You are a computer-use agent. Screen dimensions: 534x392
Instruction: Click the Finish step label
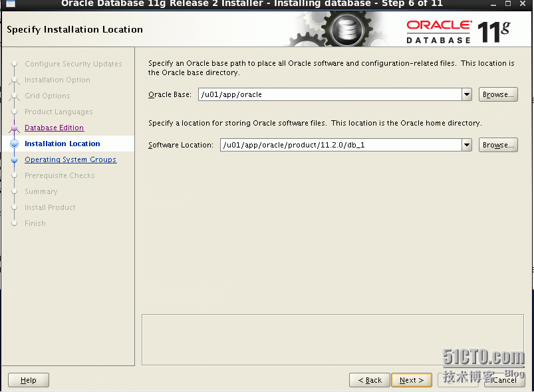click(x=35, y=223)
